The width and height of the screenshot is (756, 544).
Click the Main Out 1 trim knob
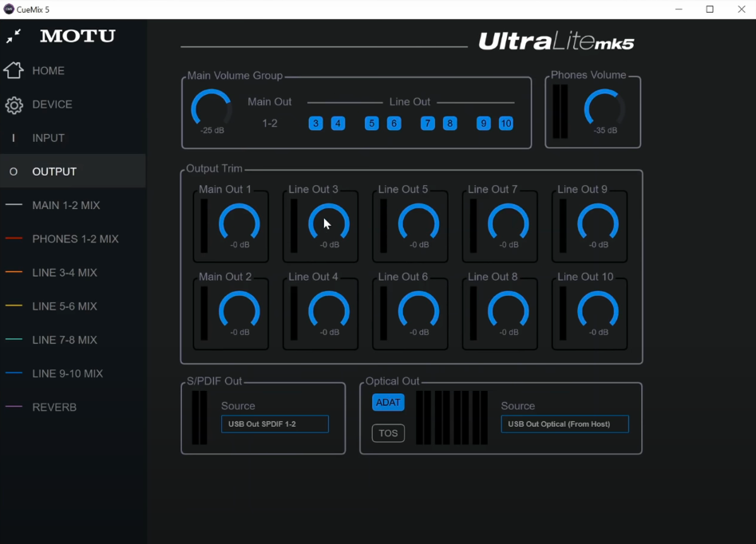click(239, 223)
